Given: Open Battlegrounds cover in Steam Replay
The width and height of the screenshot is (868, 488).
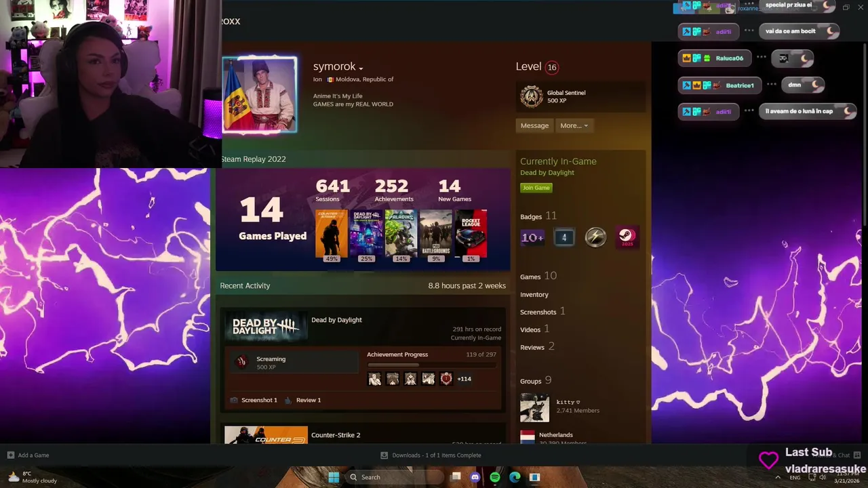Looking at the screenshot, I should point(436,234).
